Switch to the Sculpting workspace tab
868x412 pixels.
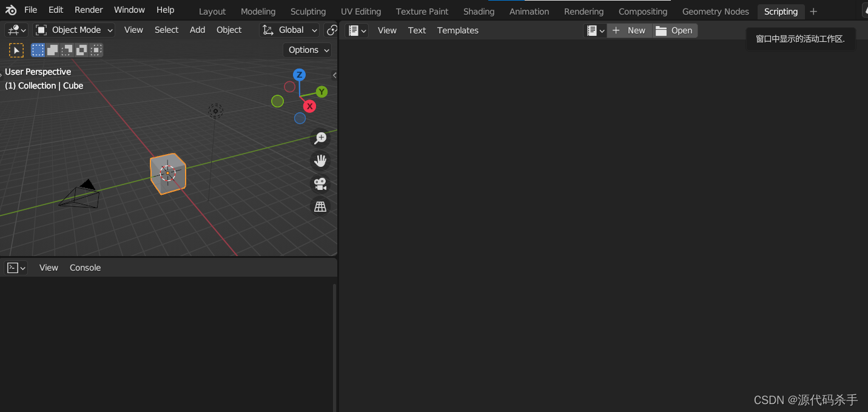click(x=308, y=12)
